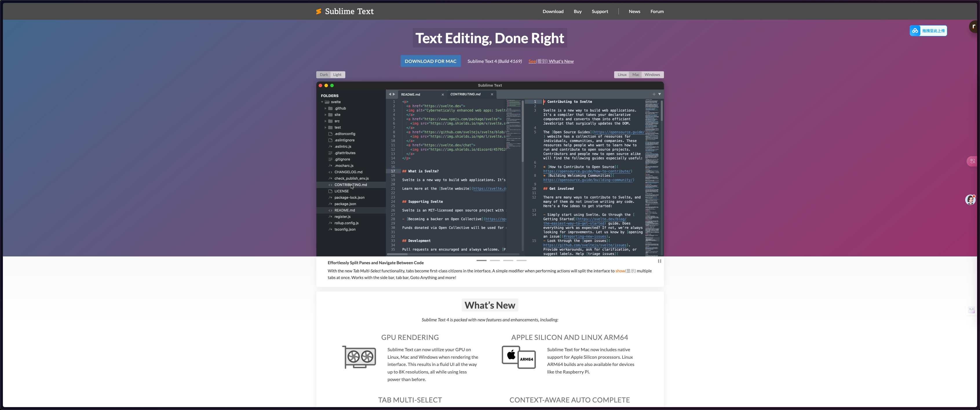Open the Buy page from navigation
Viewport: 980px width, 410px height.
tap(578, 11)
